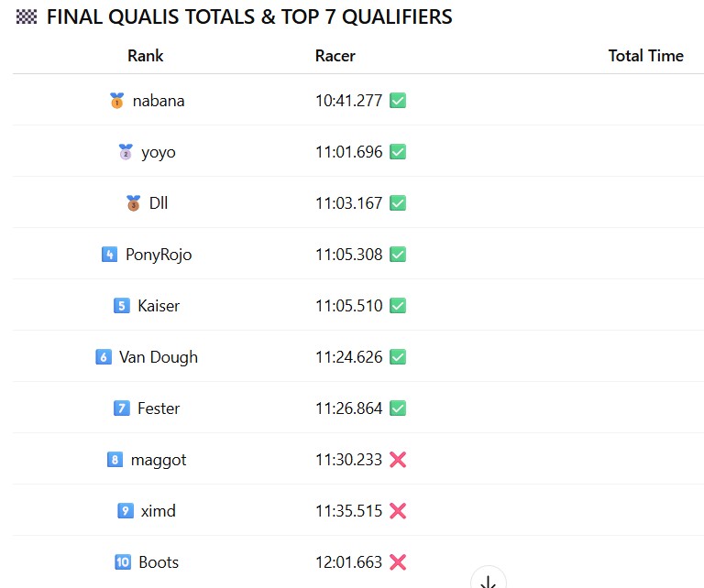The image size is (704, 588).
Task: Click the Total Time column header
Action: pyautogui.click(x=645, y=56)
